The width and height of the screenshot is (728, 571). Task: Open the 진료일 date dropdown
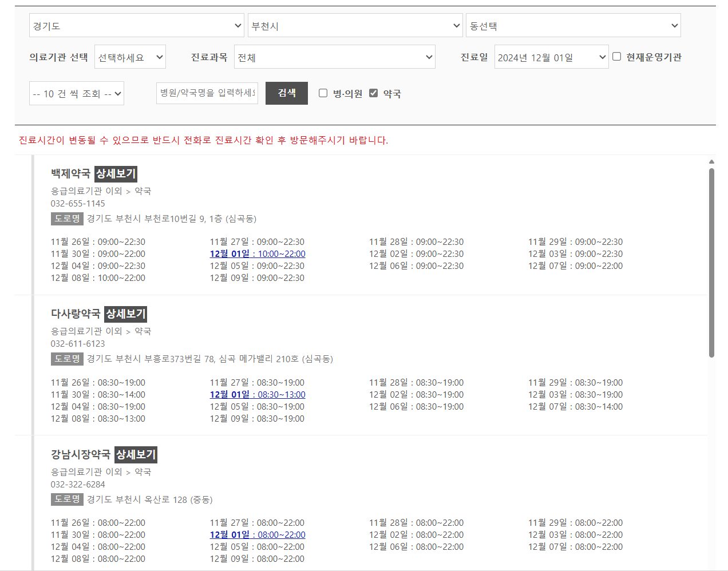pos(551,57)
